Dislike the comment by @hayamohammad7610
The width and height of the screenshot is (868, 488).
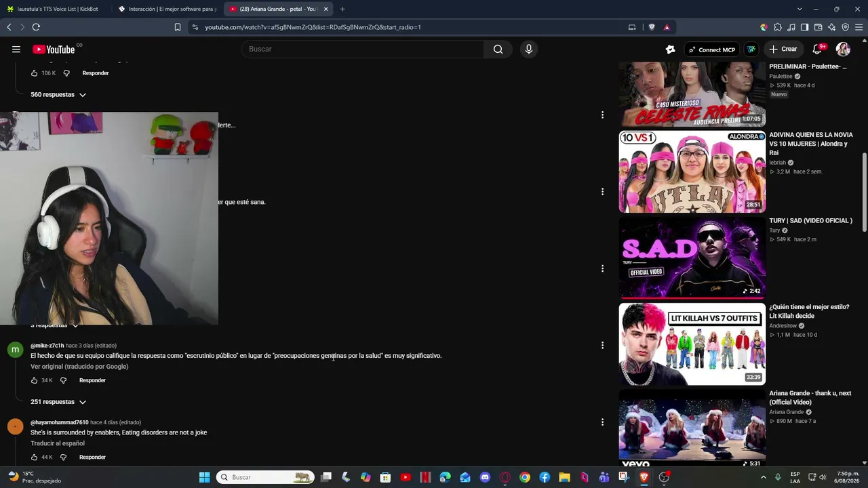tap(64, 457)
